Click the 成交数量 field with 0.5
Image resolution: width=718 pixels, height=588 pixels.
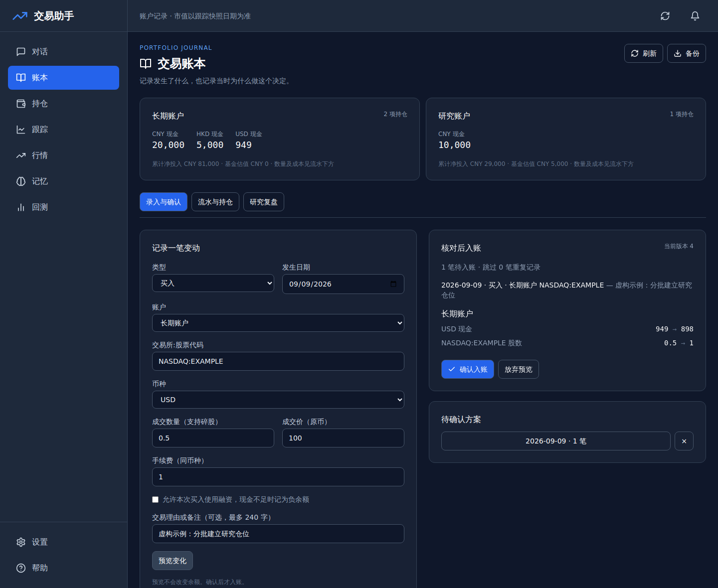pyautogui.click(x=213, y=438)
